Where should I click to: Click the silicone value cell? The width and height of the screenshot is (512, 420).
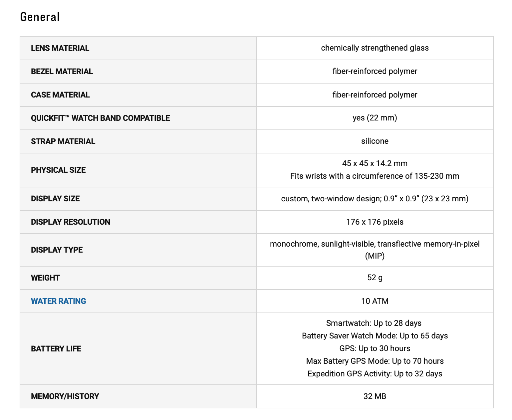point(375,141)
